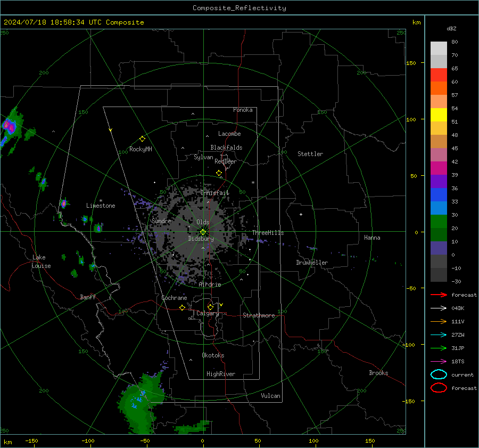Click the indigo swatch between 10 and 0 dBZ

439,248
